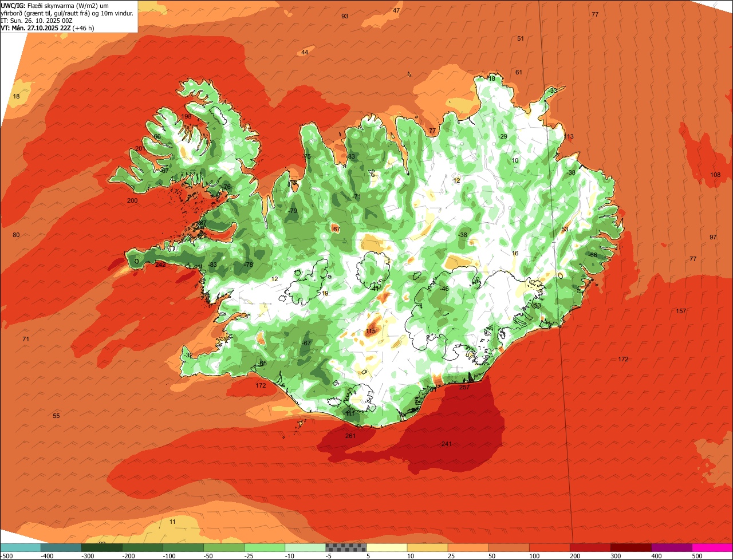Click the map value '55' in southwest sea

[x=56, y=416]
